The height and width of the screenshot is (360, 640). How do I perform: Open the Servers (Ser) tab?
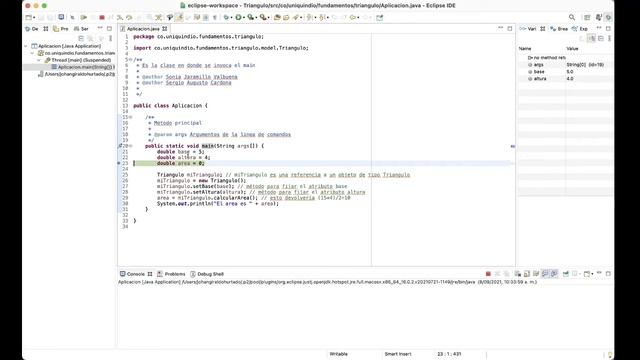click(x=81, y=29)
